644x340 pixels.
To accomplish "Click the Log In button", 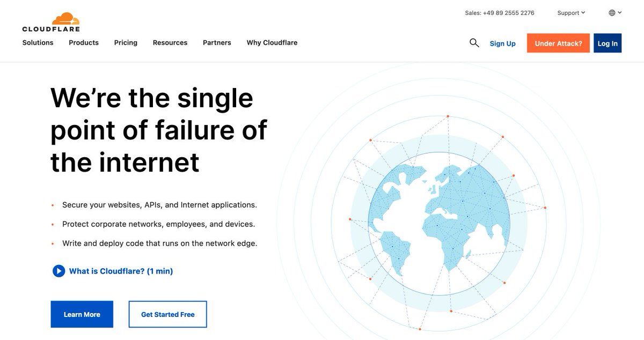I will point(608,43).
